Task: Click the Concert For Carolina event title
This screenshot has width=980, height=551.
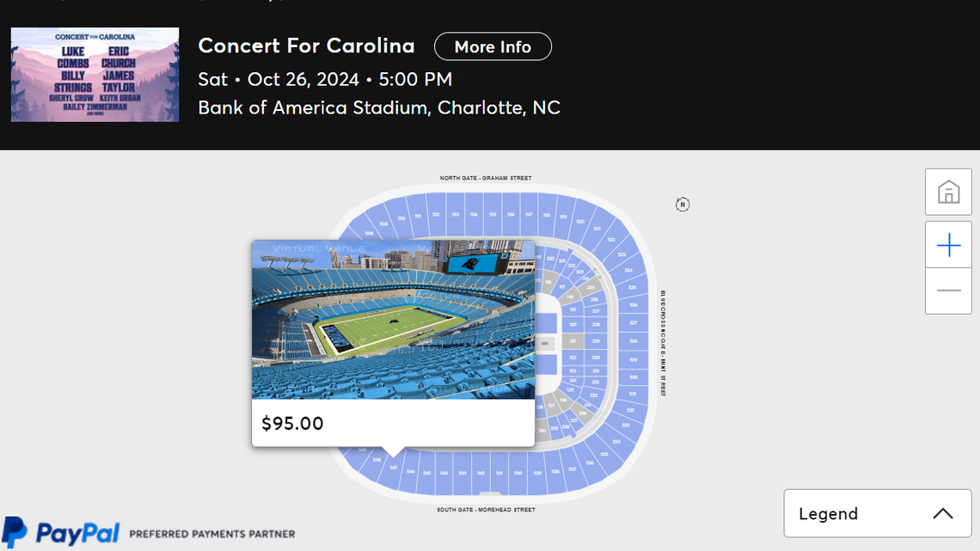Action: pyautogui.click(x=306, y=46)
